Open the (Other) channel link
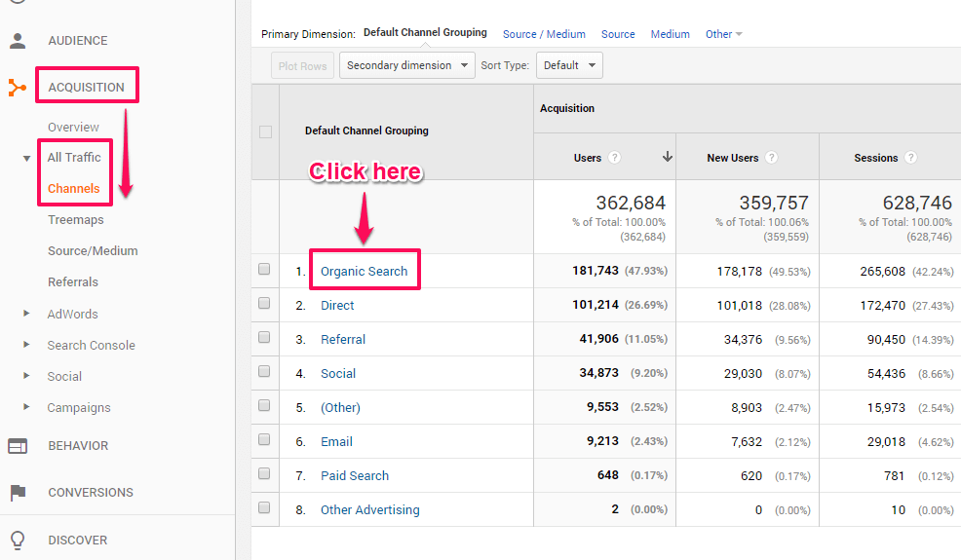The image size is (961, 560). (x=341, y=408)
